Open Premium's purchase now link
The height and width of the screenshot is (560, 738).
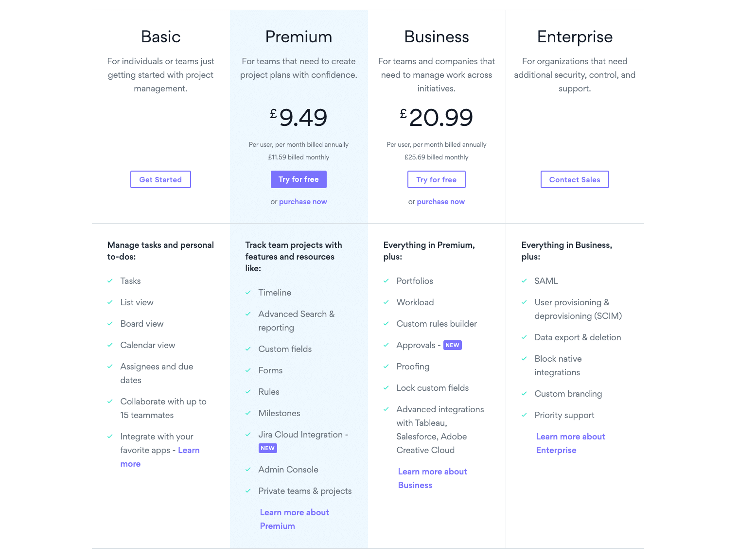303,202
